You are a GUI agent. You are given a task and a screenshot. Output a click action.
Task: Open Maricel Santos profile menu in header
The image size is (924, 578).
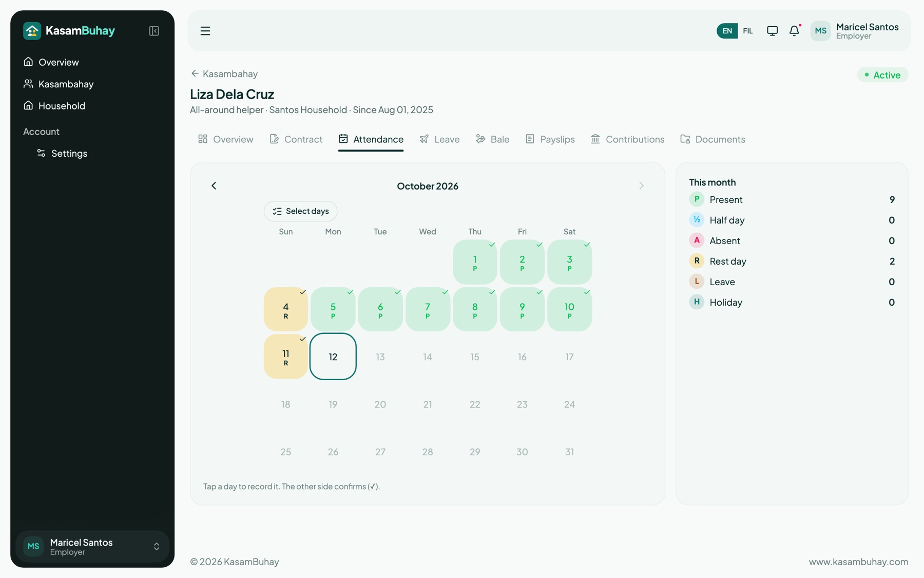(855, 31)
